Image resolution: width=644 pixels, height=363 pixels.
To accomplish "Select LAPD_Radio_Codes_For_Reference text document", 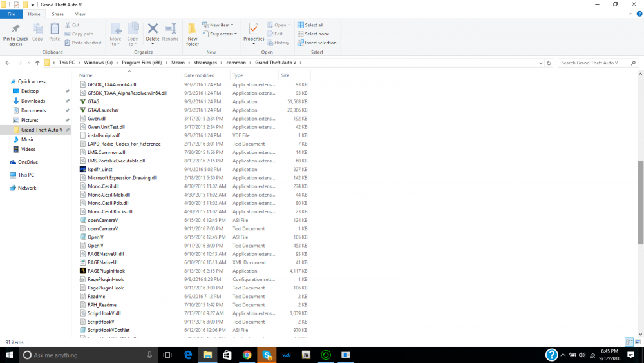I will click(124, 144).
